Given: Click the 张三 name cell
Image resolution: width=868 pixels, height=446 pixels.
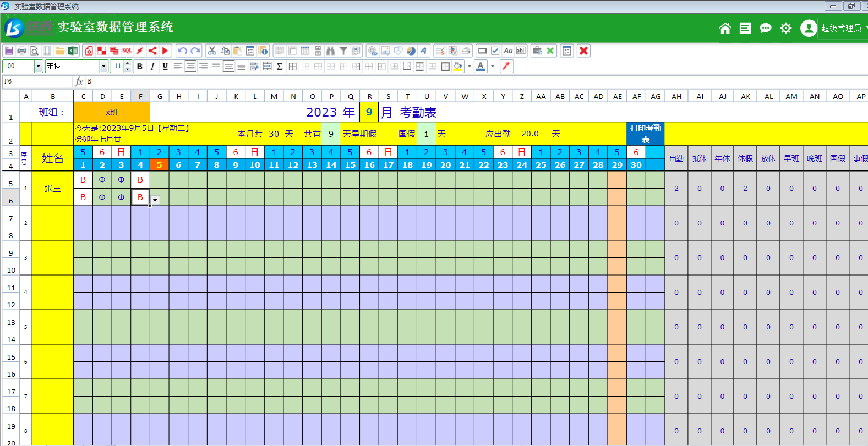Looking at the screenshot, I should 52,189.
